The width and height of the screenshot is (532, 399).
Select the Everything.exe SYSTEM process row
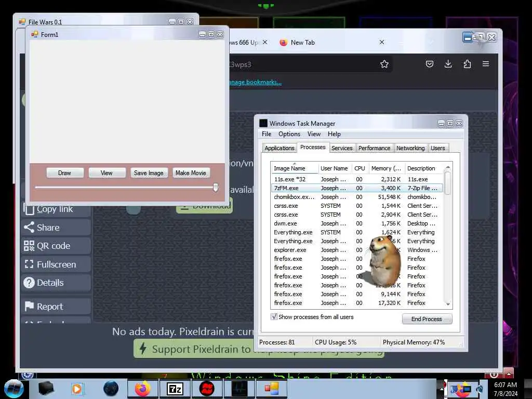[357, 232]
